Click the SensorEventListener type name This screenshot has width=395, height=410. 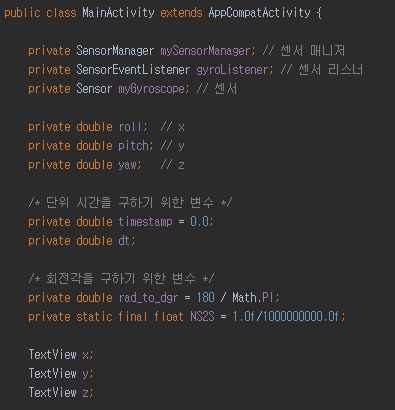[133, 70]
